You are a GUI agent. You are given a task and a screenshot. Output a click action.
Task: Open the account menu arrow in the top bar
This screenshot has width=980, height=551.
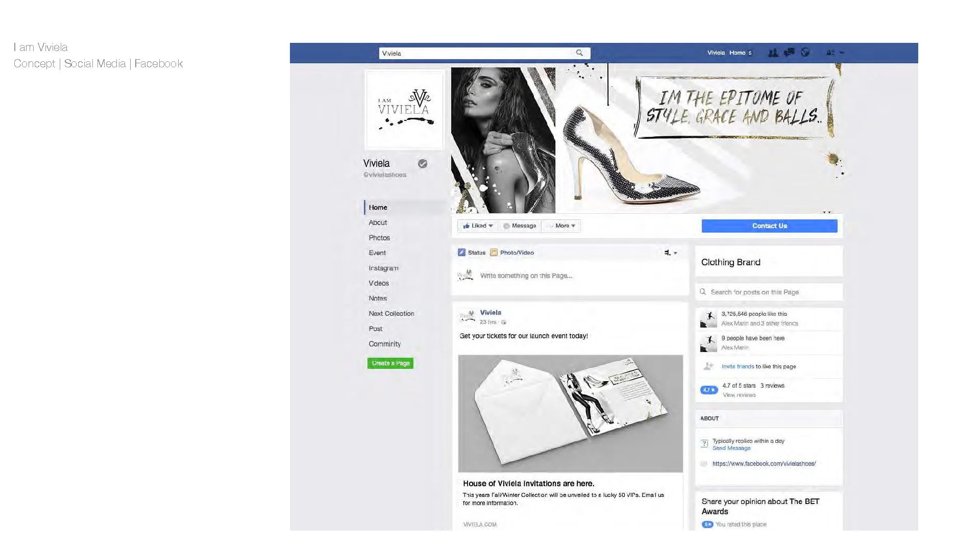(x=842, y=53)
